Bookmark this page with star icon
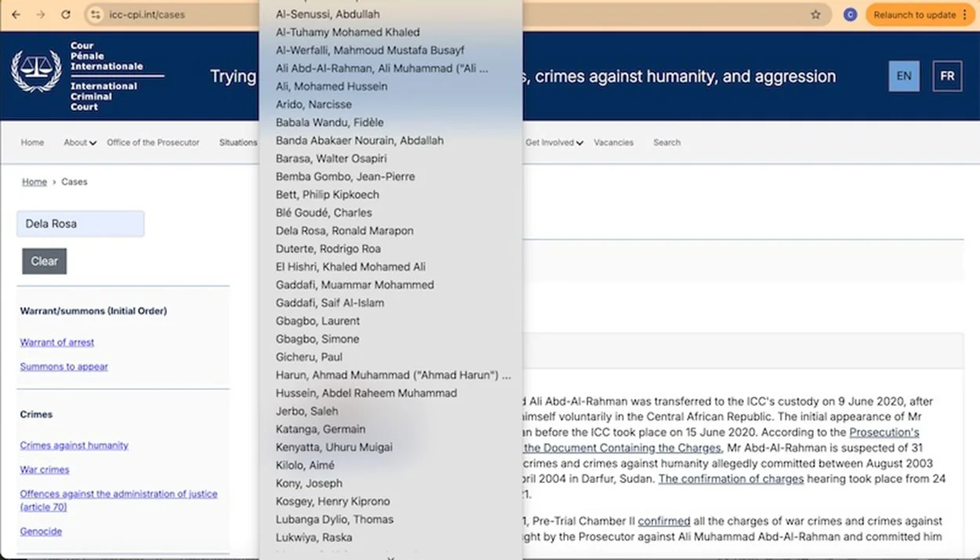The image size is (980, 560). click(815, 14)
